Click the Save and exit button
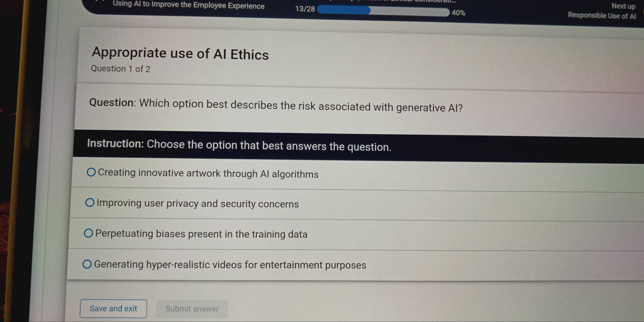This screenshot has width=644, height=322. 113,308
